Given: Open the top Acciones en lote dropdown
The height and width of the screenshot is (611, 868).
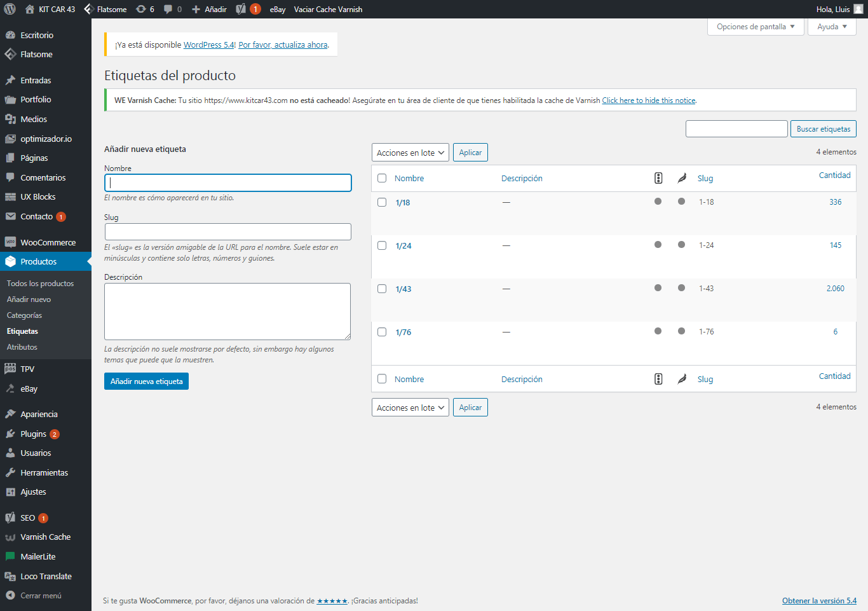Looking at the screenshot, I should click(410, 153).
